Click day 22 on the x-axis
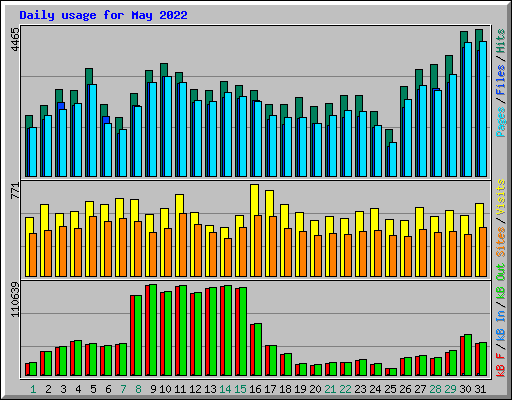Image resolution: width=512 pixels, height=400 pixels. click(x=345, y=389)
